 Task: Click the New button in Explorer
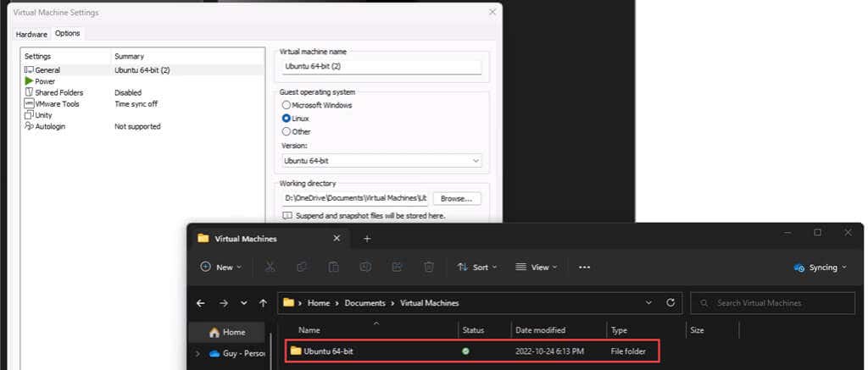coord(220,267)
